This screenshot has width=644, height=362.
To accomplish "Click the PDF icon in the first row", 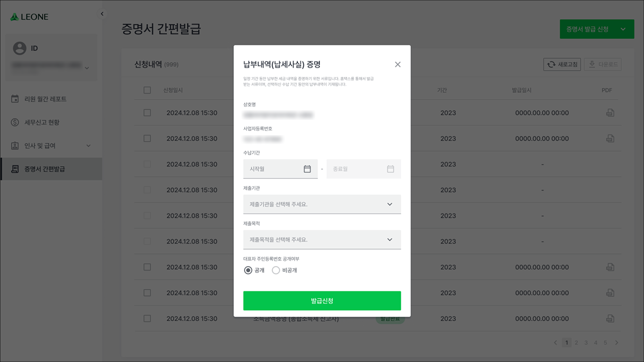I will [609, 113].
